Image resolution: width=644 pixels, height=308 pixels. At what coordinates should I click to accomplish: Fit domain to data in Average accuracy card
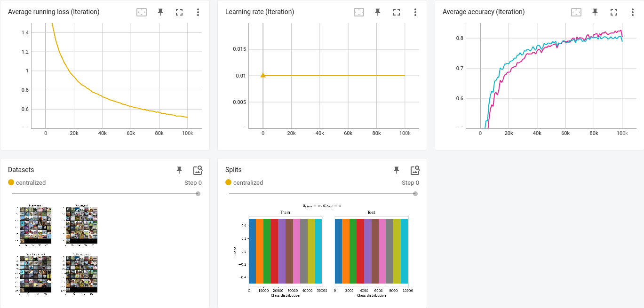(576, 12)
